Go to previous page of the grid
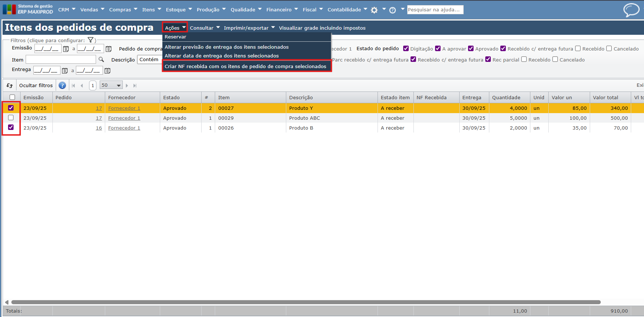The image size is (644, 317). [x=82, y=85]
